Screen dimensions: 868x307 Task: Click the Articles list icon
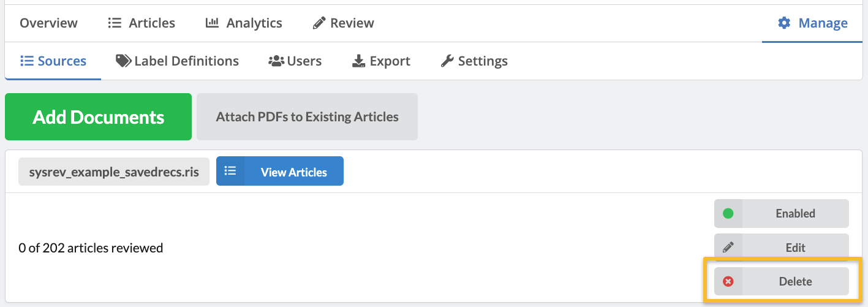point(115,23)
